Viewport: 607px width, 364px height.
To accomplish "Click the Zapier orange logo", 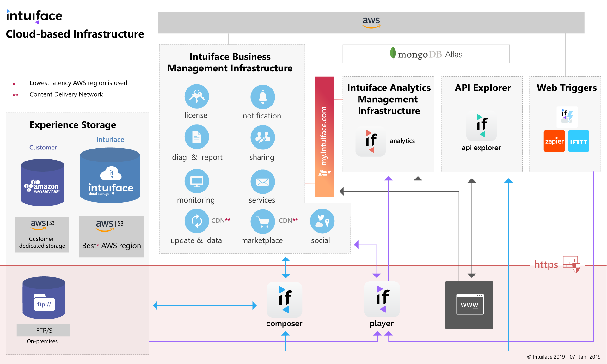I will tap(554, 141).
